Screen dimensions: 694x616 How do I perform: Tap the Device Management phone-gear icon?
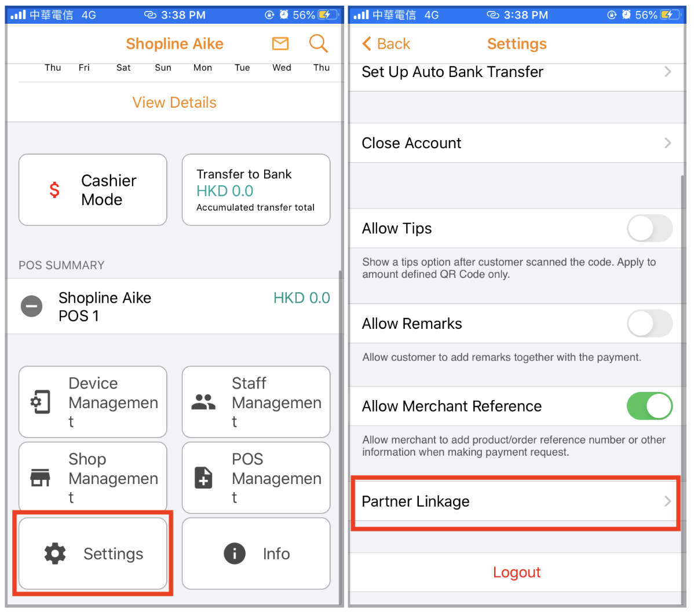40,402
